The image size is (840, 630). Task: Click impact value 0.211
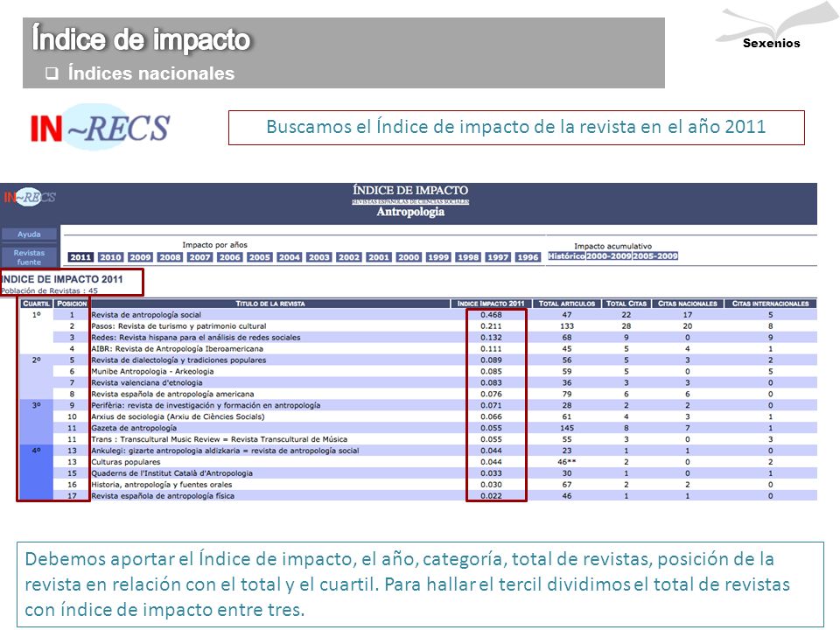coord(491,326)
